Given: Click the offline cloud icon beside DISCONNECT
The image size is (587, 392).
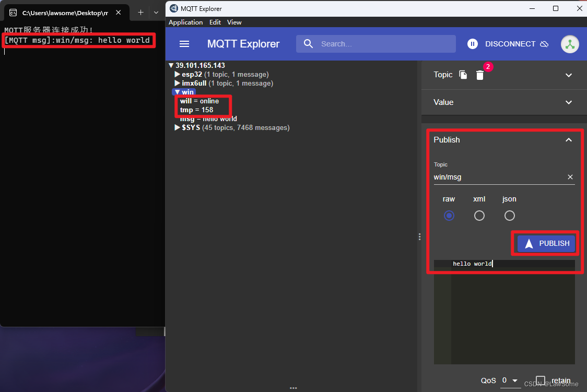Looking at the screenshot, I should (x=544, y=44).
